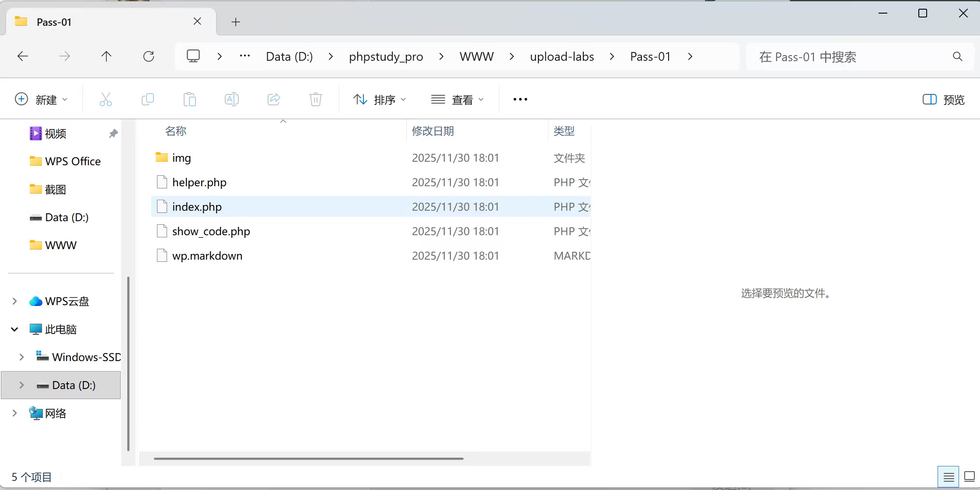Toggle the 预览 preview pane
980x490 pixels.
(943, 100)
